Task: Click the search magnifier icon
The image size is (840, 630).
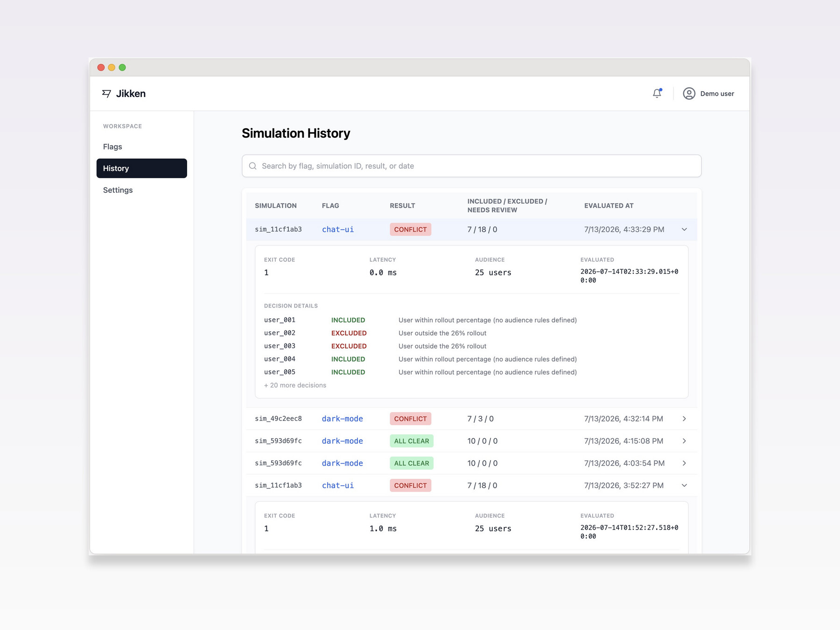Action: (x=253, y=166)
